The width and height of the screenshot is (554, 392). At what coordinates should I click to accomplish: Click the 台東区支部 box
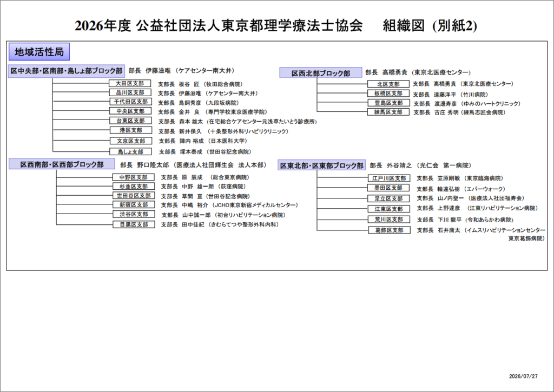(131, 121)
